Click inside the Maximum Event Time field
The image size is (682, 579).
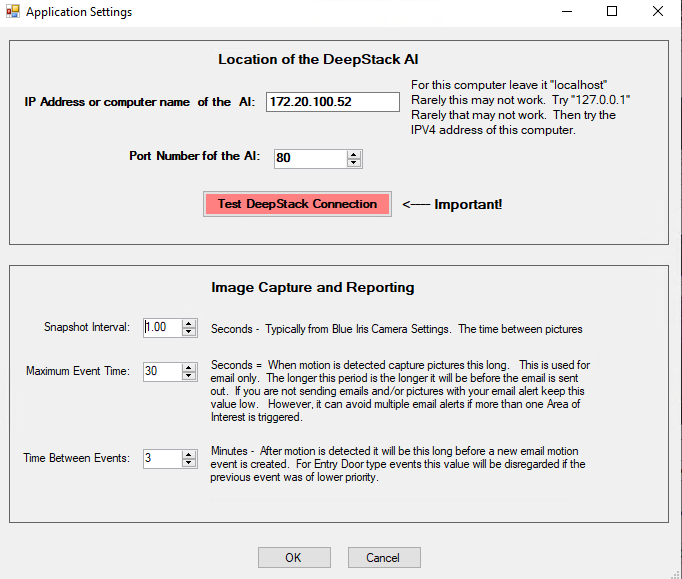[162, 371]
